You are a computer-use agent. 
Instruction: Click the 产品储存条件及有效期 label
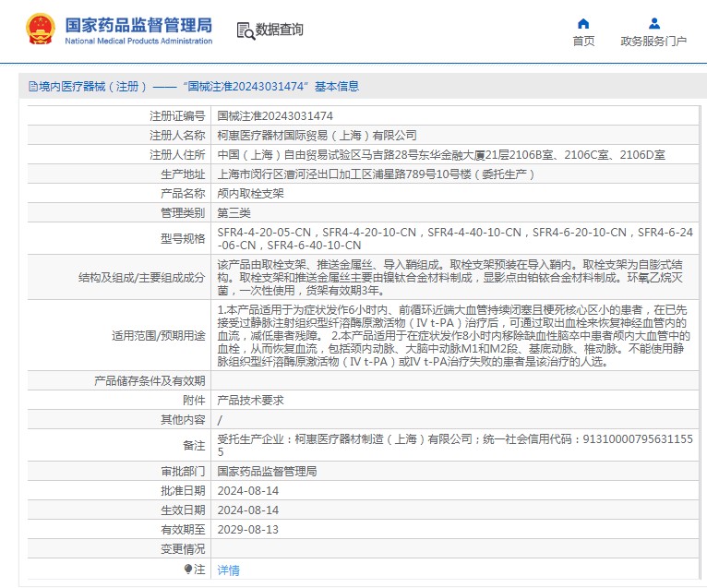pyautogui.click(x=150, y=380)
